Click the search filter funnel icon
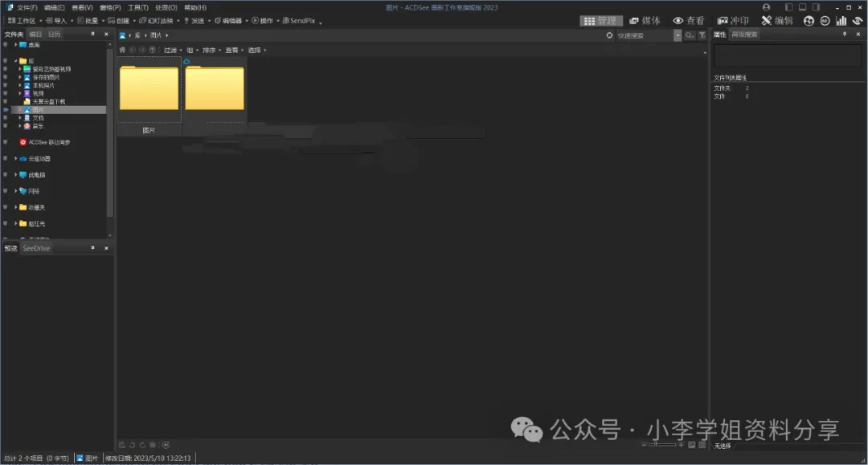Image resolution: width=868 pixels, height=465 pixels. point(702,35)
